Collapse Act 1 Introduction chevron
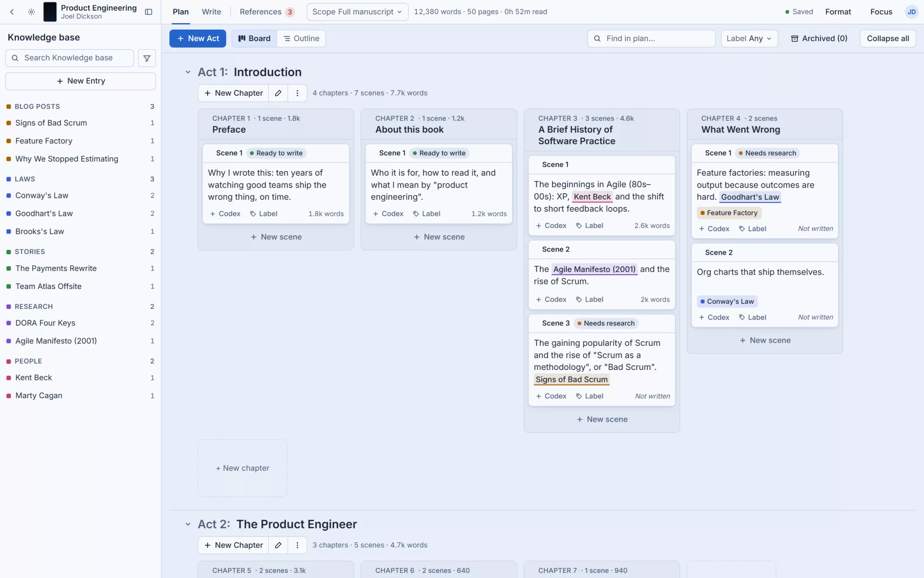Screen dimensions: 924x578 point(188,72)
